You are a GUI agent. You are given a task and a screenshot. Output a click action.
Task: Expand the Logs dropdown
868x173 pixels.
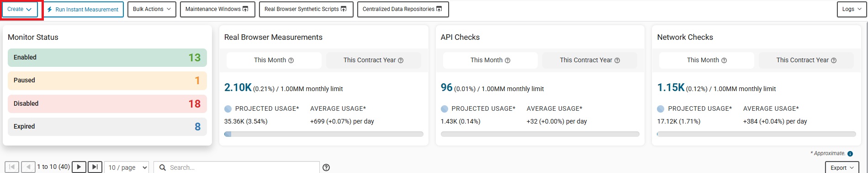coord(852,9)
